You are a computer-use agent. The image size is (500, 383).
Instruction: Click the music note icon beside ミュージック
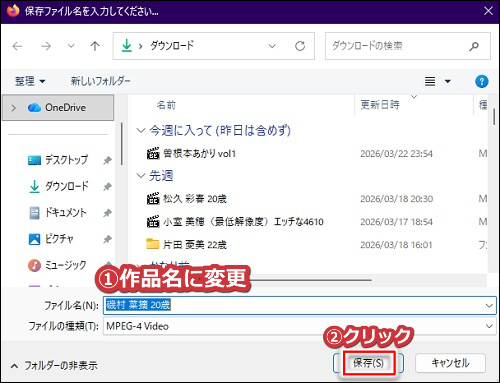34,265
